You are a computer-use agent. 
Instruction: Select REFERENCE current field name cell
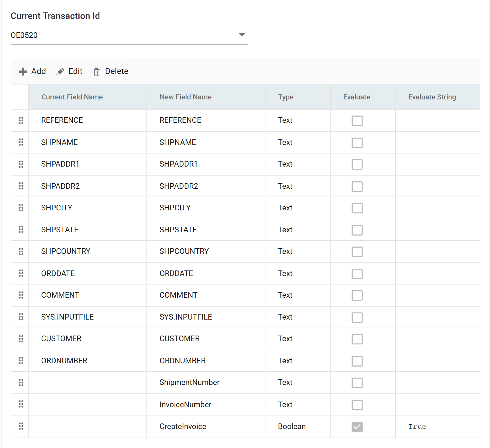[88, 120]
